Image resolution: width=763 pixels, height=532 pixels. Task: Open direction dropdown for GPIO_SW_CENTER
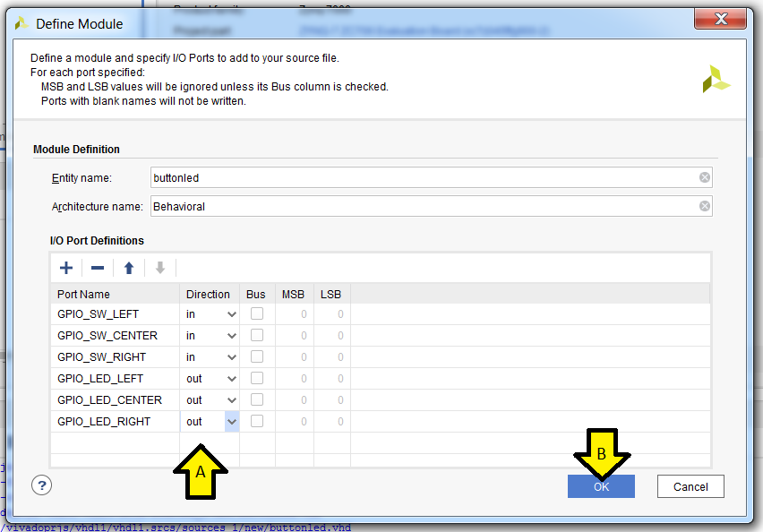pos(232,336)
